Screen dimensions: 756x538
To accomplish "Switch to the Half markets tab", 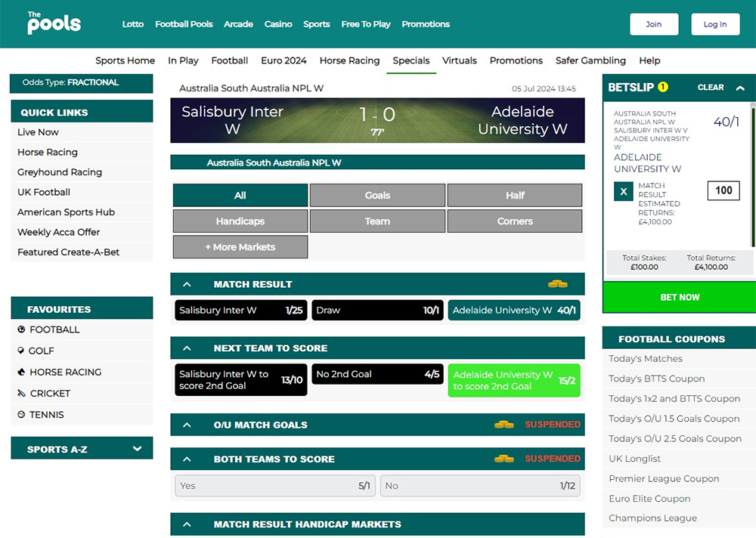I will point(515,195).
